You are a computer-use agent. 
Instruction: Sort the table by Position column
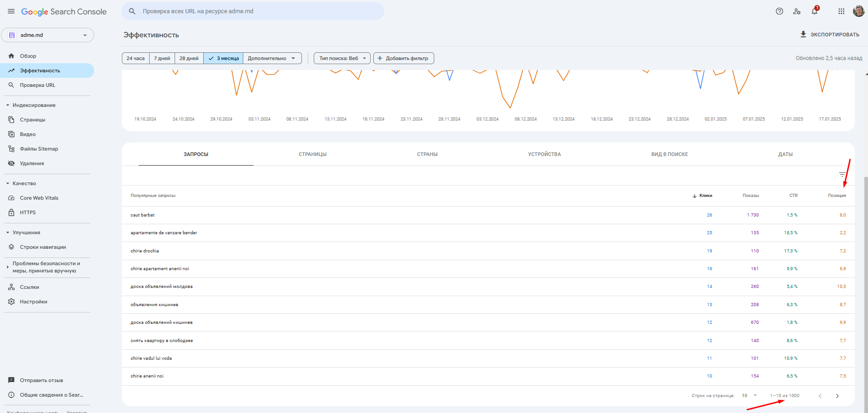tap(837, 196)
